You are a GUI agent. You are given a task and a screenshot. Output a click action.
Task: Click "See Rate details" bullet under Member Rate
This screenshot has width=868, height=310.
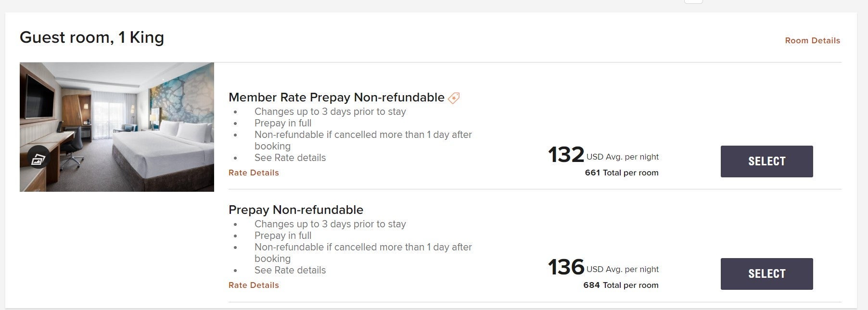click(290, 158)
